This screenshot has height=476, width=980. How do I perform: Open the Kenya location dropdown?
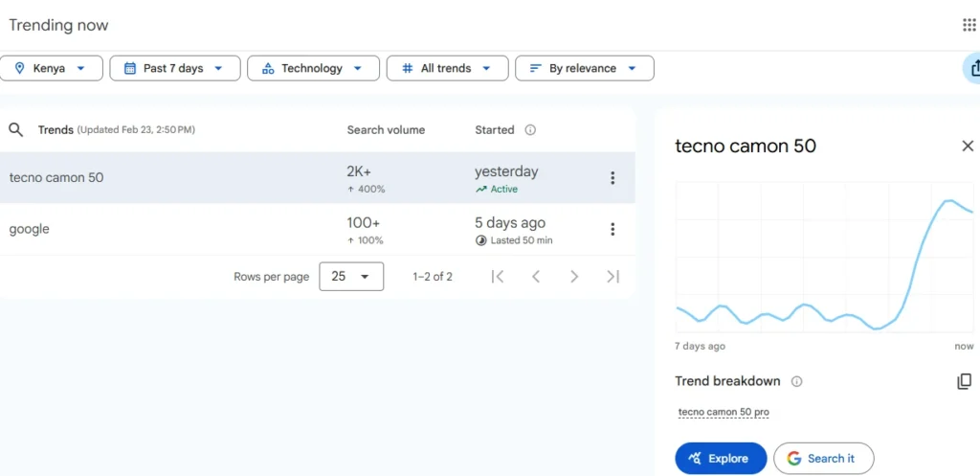click(x=52, y=68)
